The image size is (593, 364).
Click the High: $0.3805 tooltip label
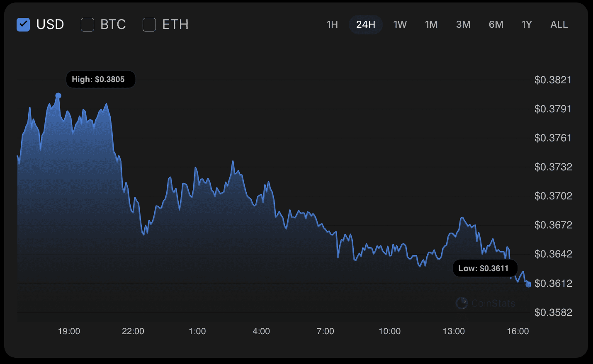pyautogui.click(x=98, y=79)
